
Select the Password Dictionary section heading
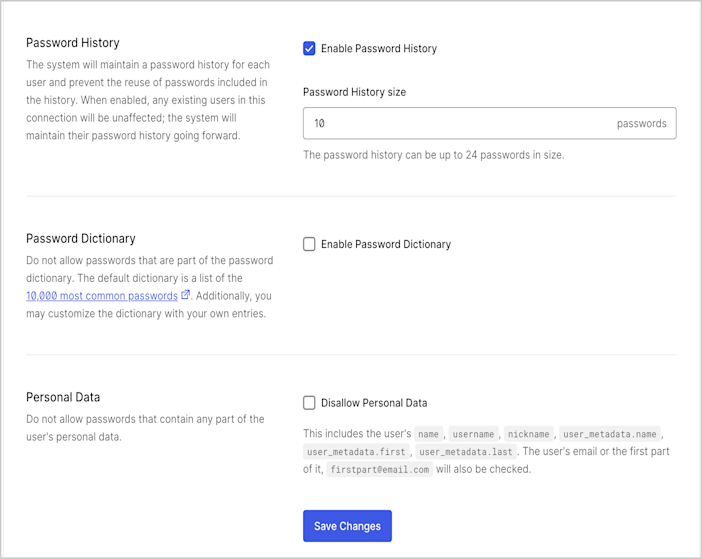click(81, 239)
